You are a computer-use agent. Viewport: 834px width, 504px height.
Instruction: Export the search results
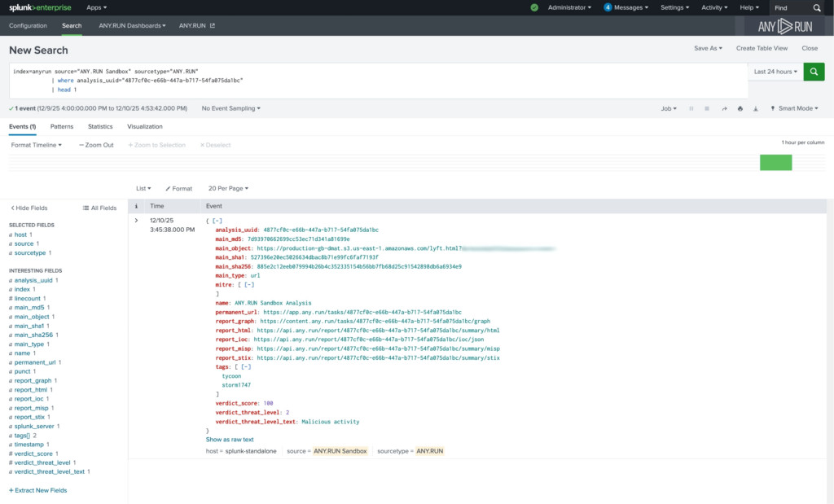pos(755,108)
